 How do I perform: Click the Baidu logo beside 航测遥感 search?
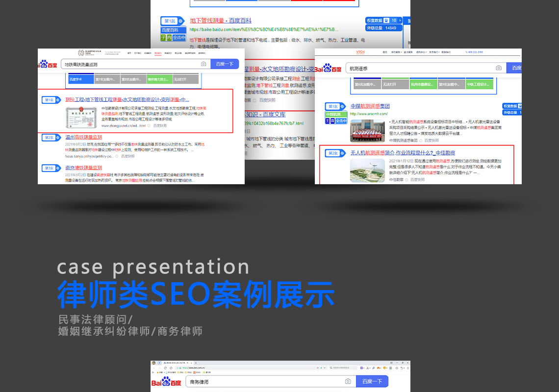point(329,69)
